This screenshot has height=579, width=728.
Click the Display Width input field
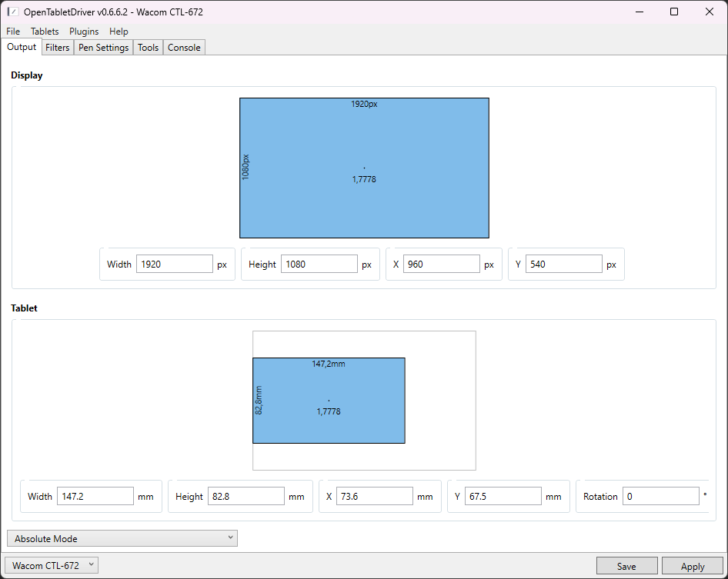pyautogui.click(x=174, y=264)
